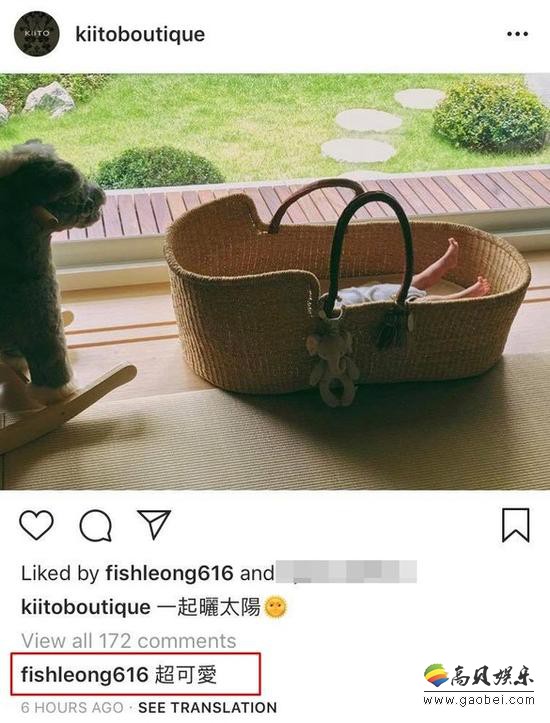Image resolution: width=550 pixels, height=723 pixels.
Task: Click www.gaobei.com watermark text
Action: [x=479, y=700]
